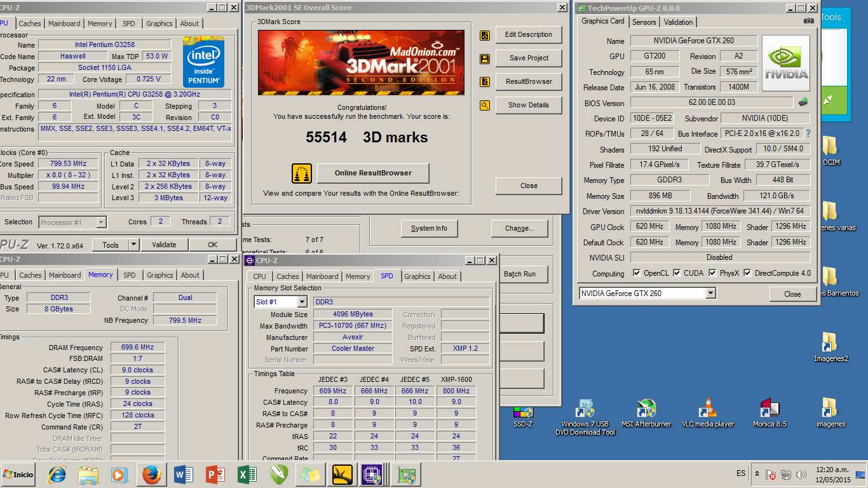Click the yellow icon beside Online ResultBrowser
Image resolution: width=868 pixels, height=488 pixels.
coord(302,173)
